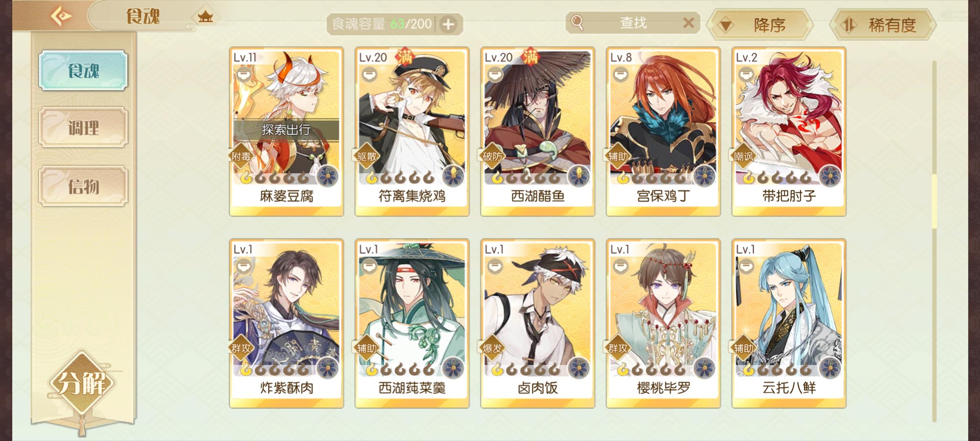Switch to the 调理 tab

coord(83,128)
